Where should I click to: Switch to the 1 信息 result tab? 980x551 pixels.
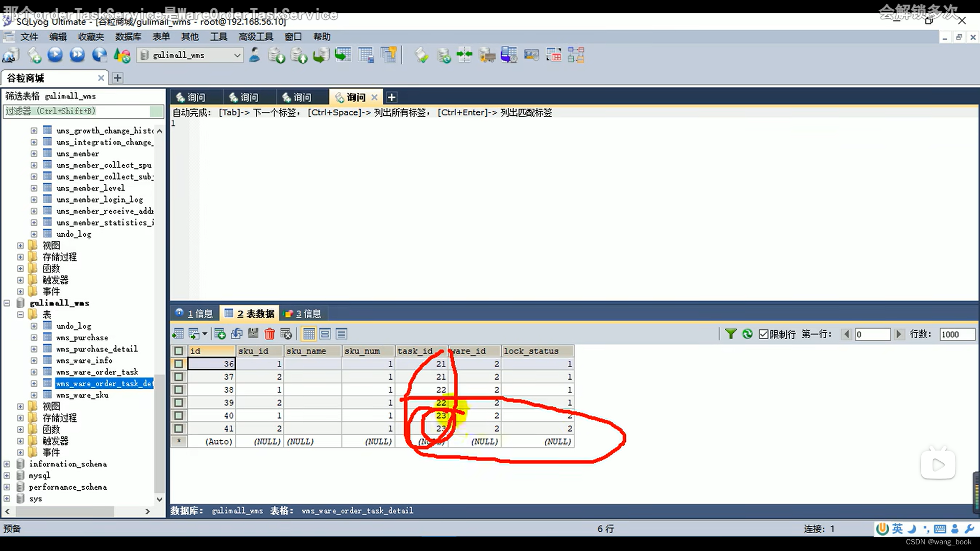click(x=195, y=313)
